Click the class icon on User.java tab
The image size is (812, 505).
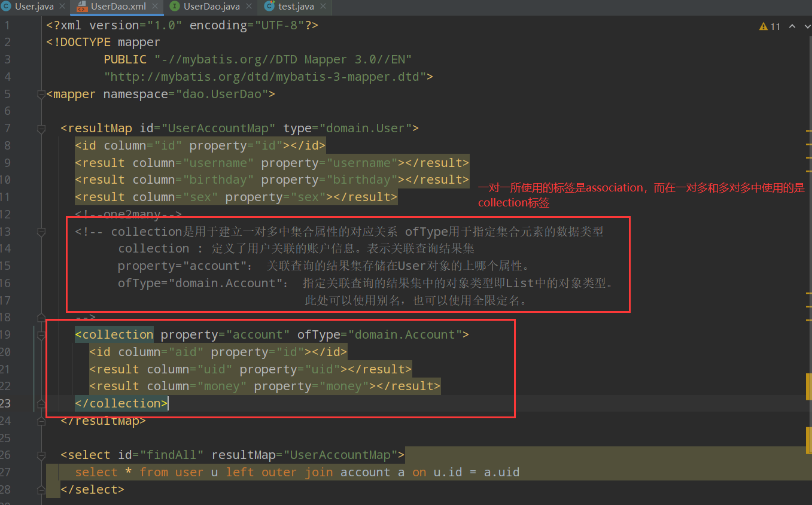pyautogui.click(x=6, y=7)
